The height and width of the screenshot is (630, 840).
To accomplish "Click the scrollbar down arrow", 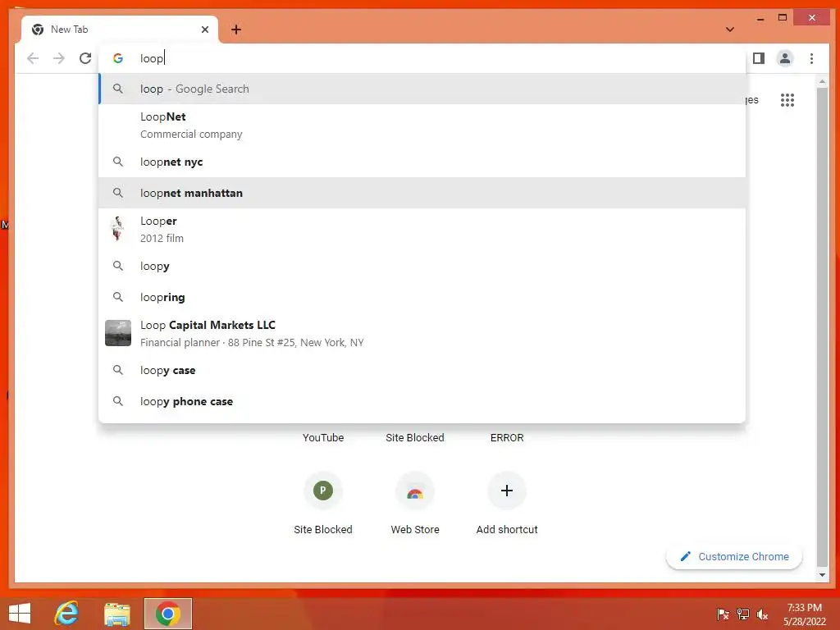I will pos(822,575).
